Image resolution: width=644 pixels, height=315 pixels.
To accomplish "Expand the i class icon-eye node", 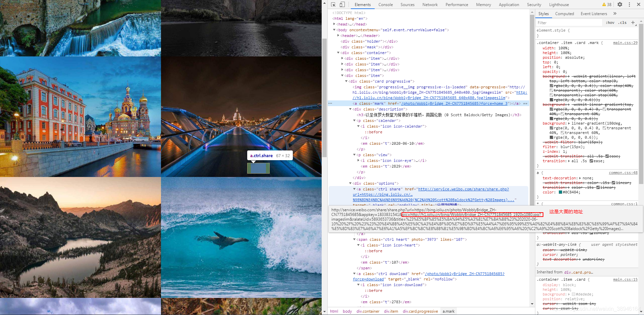I will (x=358, y=161).
